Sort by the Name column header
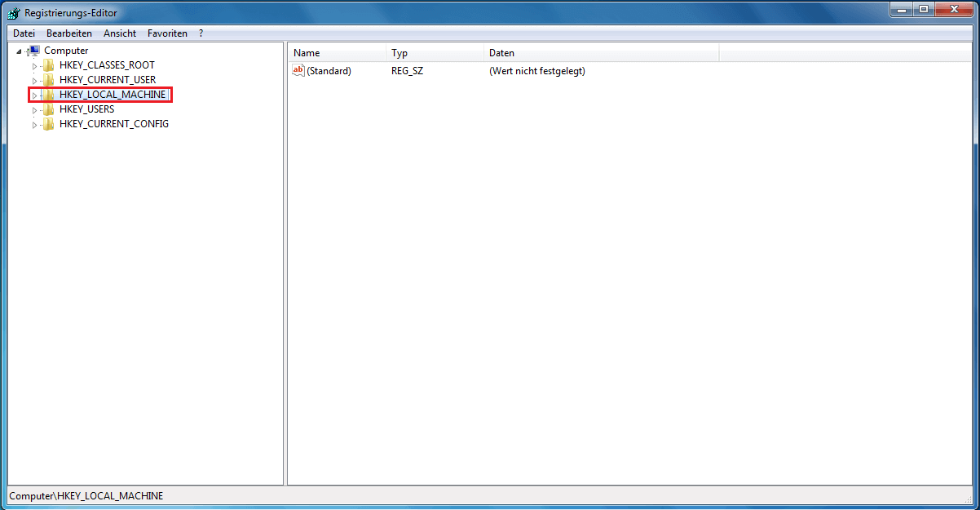The image size is (980, 510). click(x=337, y=53)
